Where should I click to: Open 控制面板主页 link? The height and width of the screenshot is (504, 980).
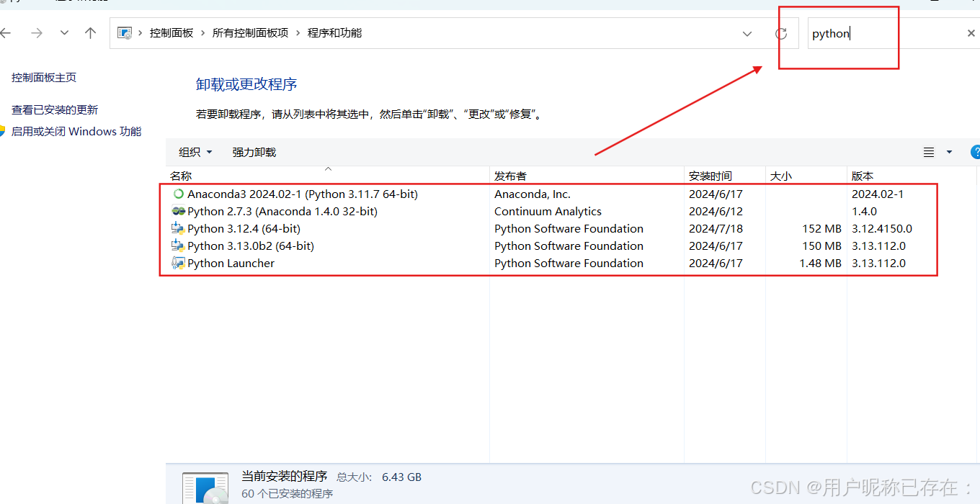pos(44,78)
